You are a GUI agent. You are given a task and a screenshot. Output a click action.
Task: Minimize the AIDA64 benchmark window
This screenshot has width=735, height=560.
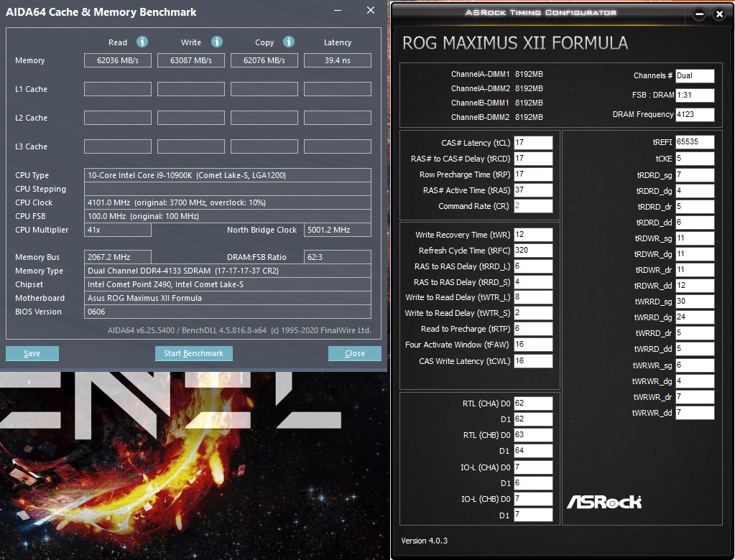coord(338,10)
